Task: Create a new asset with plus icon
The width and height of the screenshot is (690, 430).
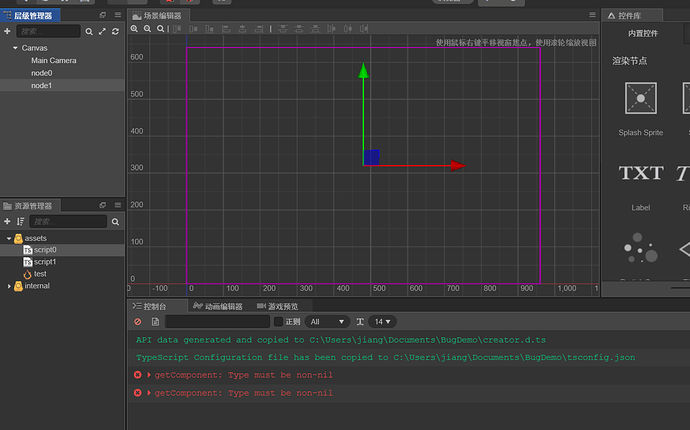Action: click(7, 221)
